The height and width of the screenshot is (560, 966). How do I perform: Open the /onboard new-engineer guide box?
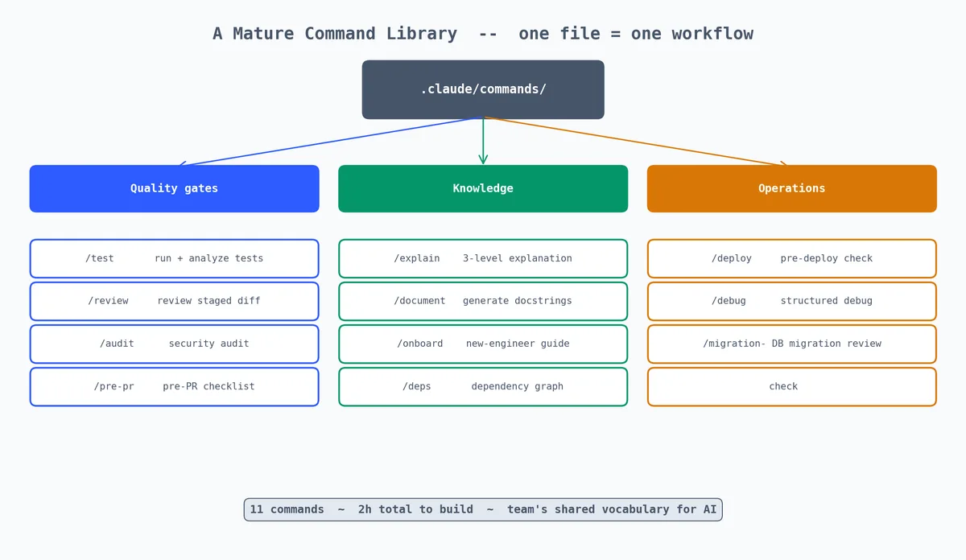pyautogui.click(x=483, y=344)
